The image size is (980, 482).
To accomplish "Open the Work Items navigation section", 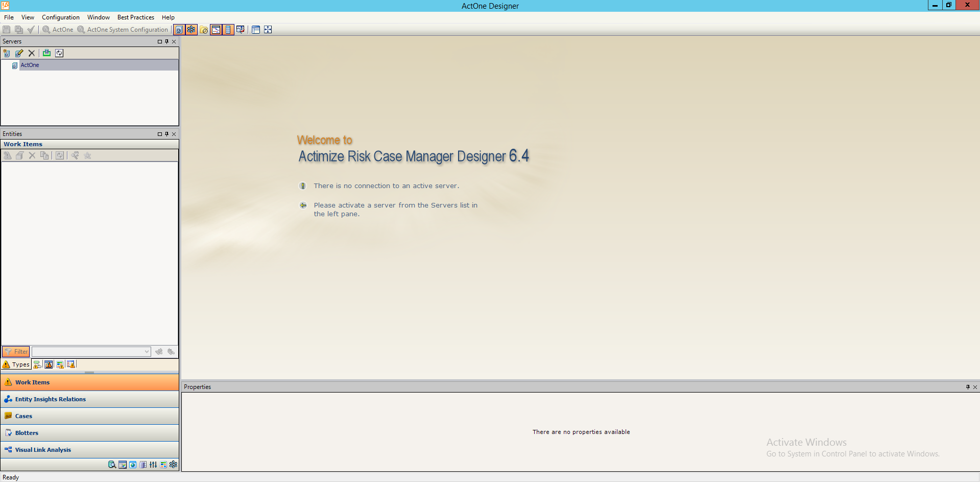I will pyautogui.click(x=90, y=382).
